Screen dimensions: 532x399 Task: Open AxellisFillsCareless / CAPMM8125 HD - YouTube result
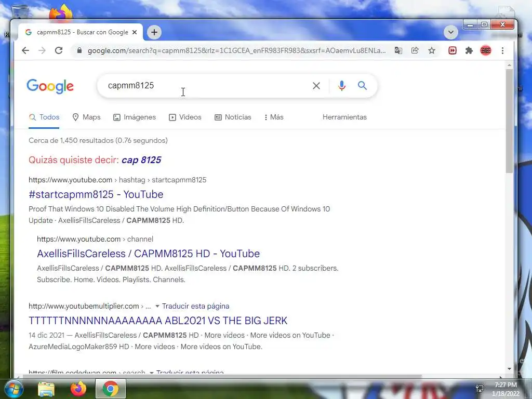(148, 254)
